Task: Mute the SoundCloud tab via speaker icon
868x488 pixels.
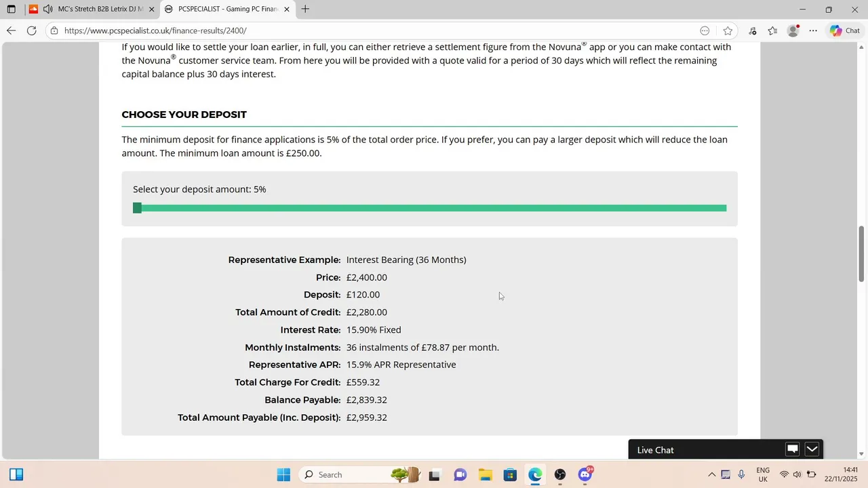Action: (47, 9)
